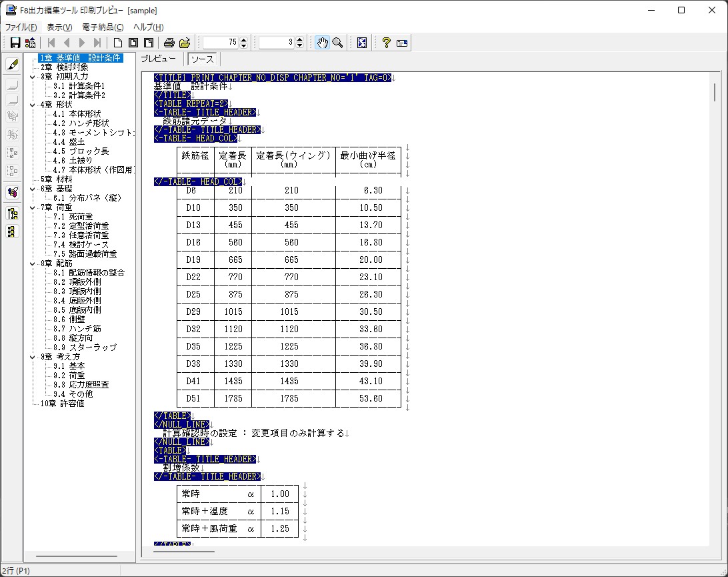Select 3.1 計算条件1 in tree
This screenshot has width=728, height=577.
click(79, 86)
